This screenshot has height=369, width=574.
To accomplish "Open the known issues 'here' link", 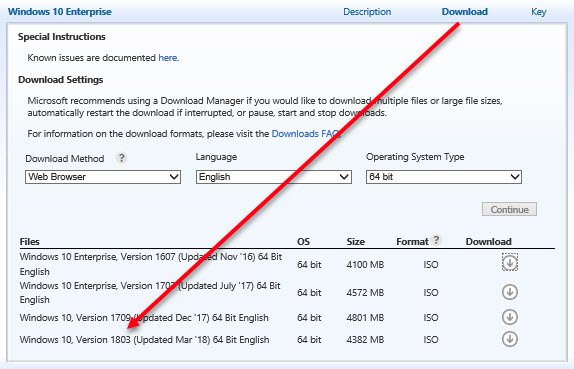I will (x=168, y=58).
